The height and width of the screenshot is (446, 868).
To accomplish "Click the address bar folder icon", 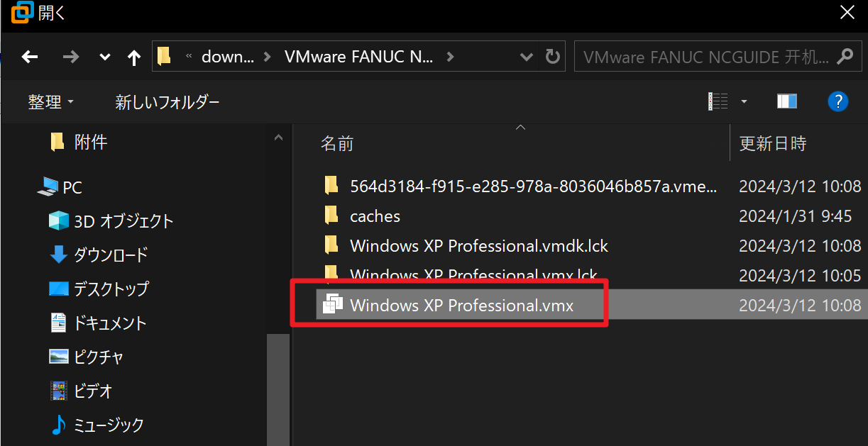I will (164, 56).
